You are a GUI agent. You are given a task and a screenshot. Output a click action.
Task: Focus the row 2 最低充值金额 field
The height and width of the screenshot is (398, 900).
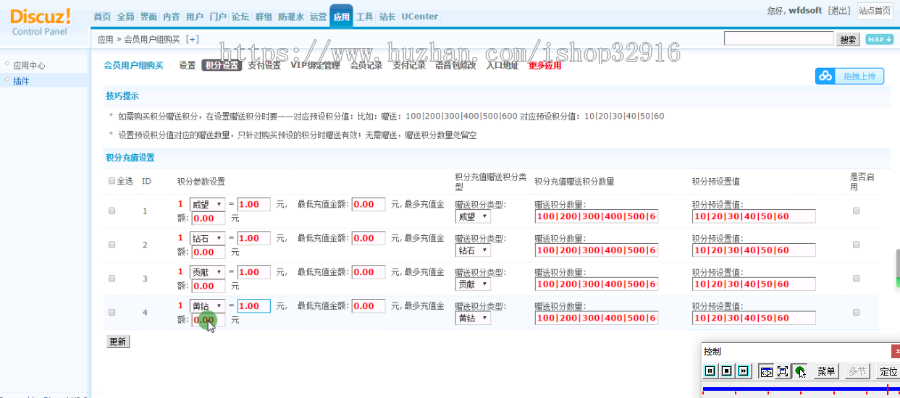tap(368, 238)
